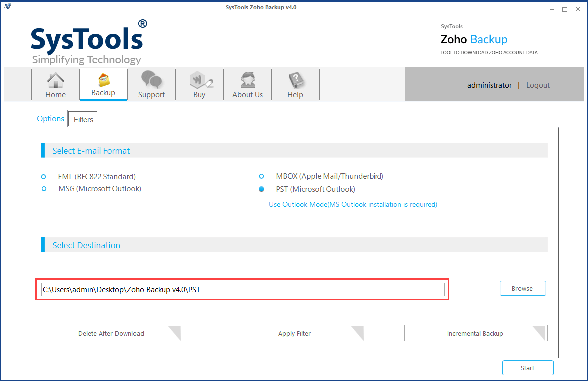Screen dimensions: 588x381
Task: Click the administrator username label
Action: click(x=489, y=85)
